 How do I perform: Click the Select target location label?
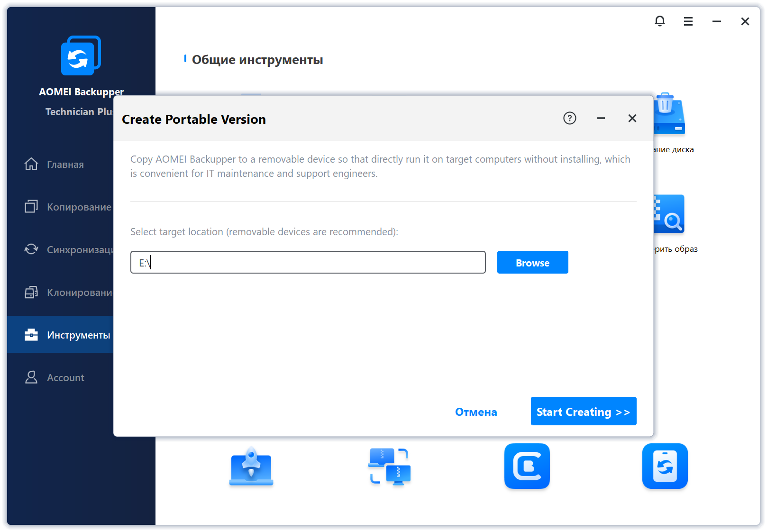pyautogui.click(x=264, y=232)
